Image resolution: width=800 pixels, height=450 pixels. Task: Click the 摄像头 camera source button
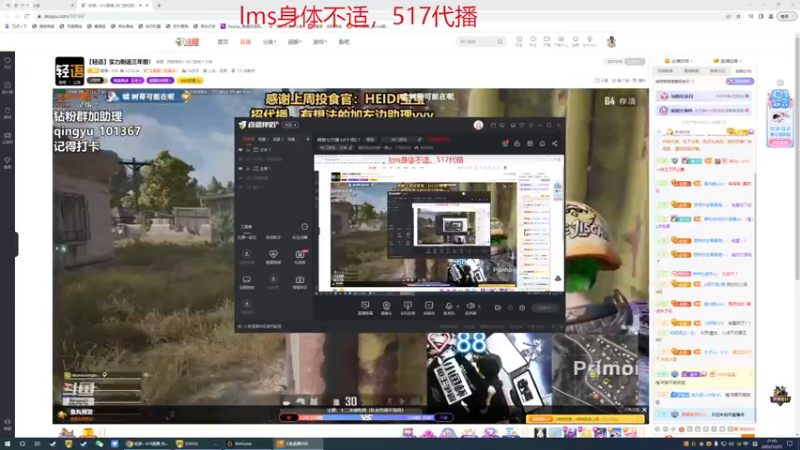pyautogui.click(x=386, y=307)
